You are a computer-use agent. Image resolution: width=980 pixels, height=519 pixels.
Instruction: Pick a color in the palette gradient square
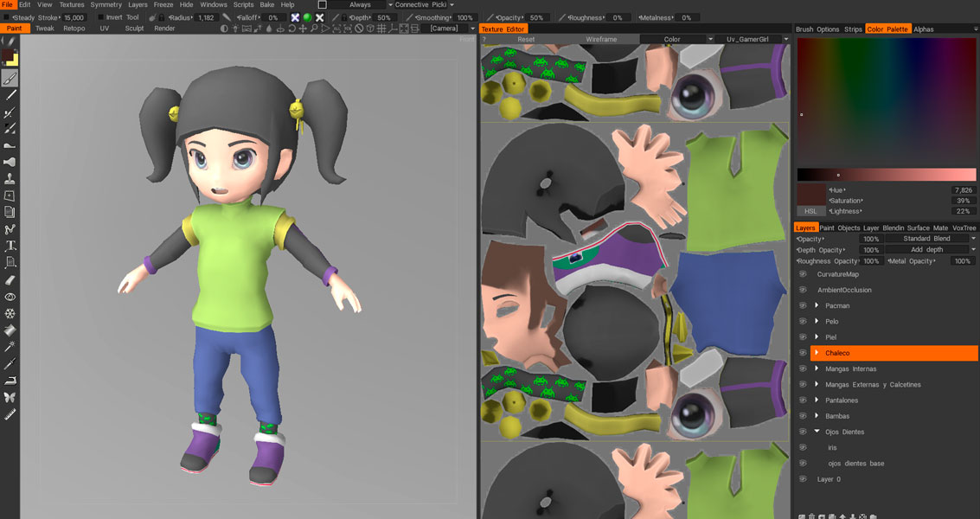click(886, 99)
